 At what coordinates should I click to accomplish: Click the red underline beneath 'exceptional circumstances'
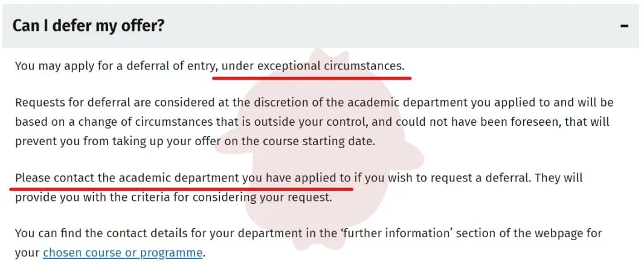pos(312,77)
